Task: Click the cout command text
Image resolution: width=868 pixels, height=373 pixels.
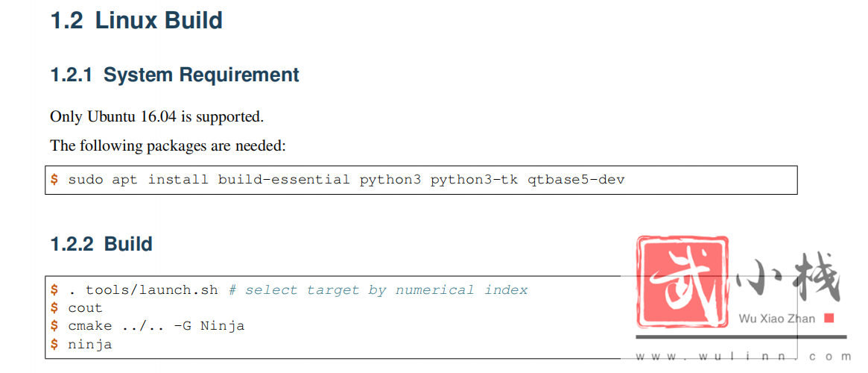Action: point(85,308)
